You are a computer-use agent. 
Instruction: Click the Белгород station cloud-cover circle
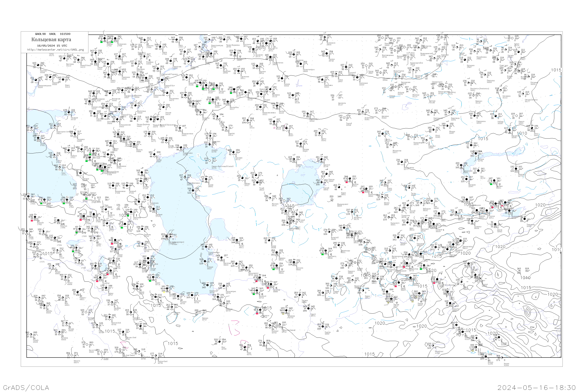coord(64,58)
